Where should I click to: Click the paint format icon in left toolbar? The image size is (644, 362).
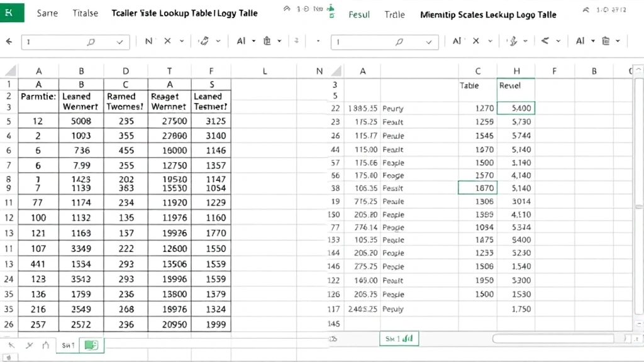203,41
